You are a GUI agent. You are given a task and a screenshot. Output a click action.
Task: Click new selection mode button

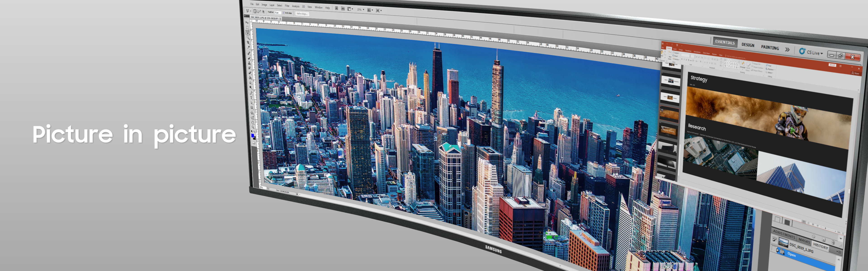255,11
